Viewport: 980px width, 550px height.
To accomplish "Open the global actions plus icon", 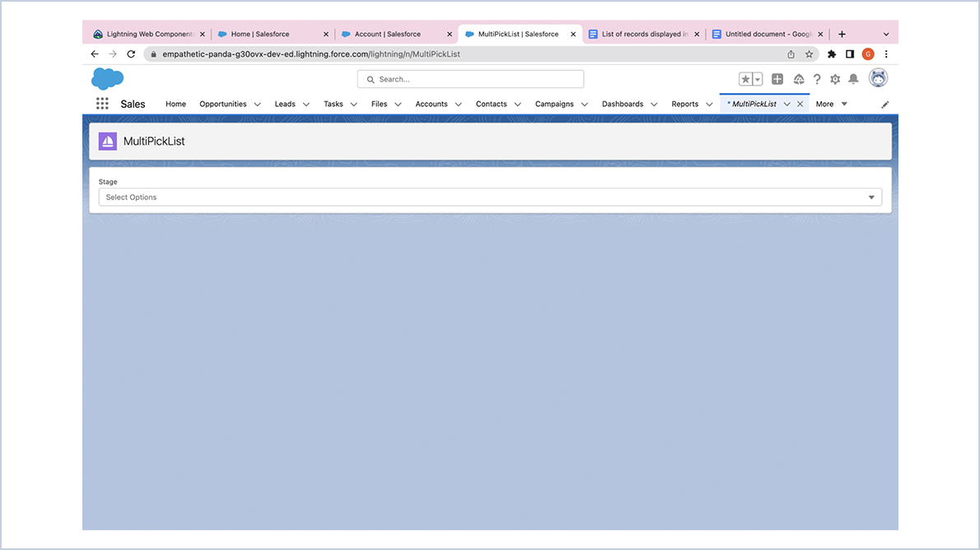I will [x=777, y=78].
